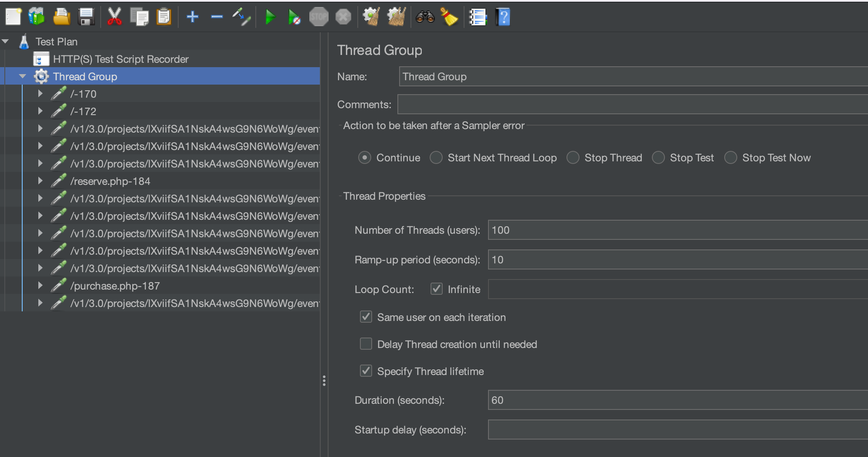Click the Clear All broom icon
The width and height of the screenshot is (868, 457).
tap(449, 17)
